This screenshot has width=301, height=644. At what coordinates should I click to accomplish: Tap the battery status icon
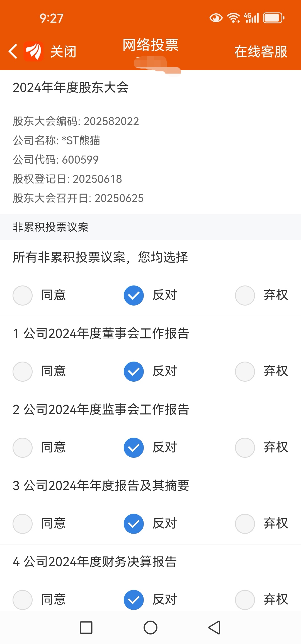tap(274, 18)
